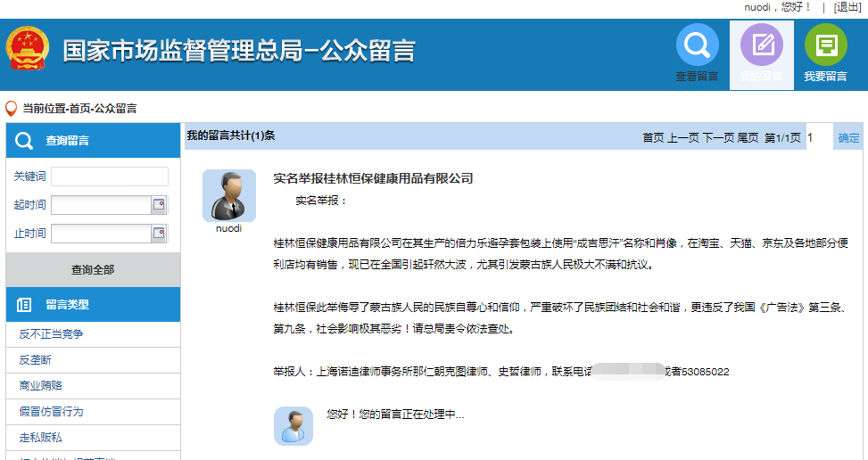This screenshot has width=868, height=460.
Task: Open the 我要留言 green message icon
Action: [x=825, y=45]
